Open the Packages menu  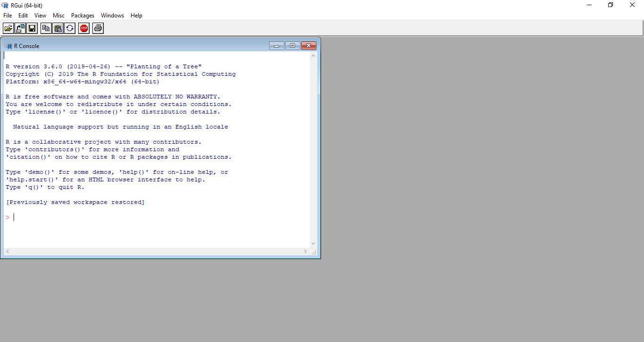point(83,16)
